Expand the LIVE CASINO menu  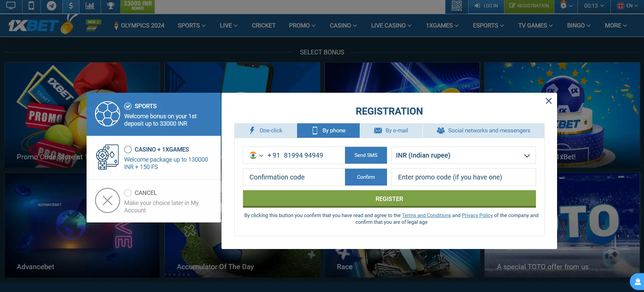coord(391,26)
